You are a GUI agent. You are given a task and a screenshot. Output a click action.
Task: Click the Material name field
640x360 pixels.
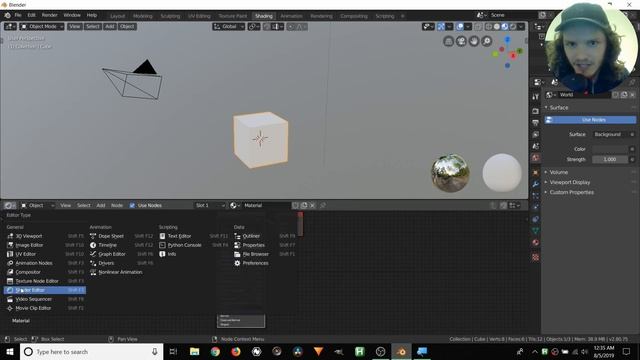pos(266,205)
